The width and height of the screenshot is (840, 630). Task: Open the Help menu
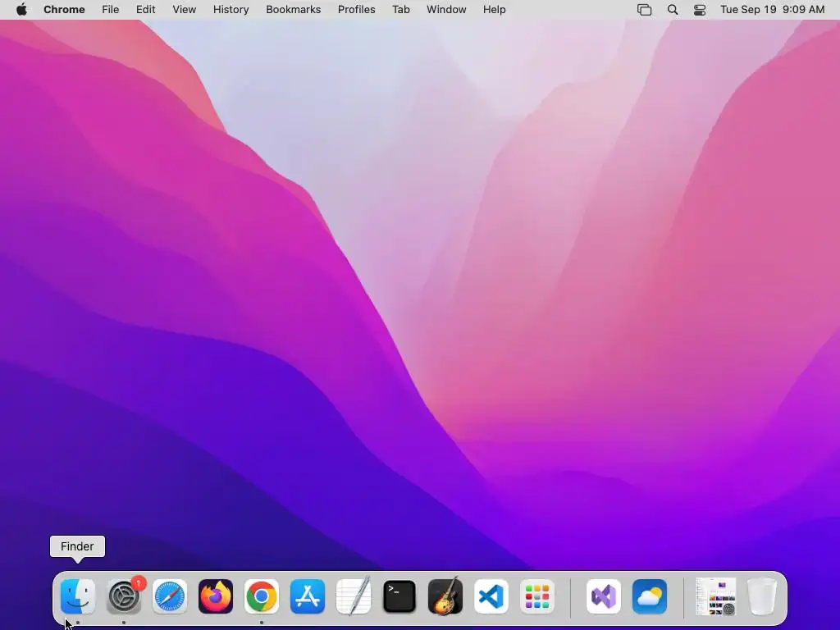coord(495,10)
